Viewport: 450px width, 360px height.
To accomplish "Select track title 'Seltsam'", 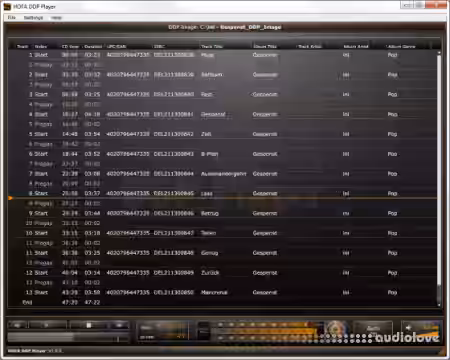I will coord(212,75).
